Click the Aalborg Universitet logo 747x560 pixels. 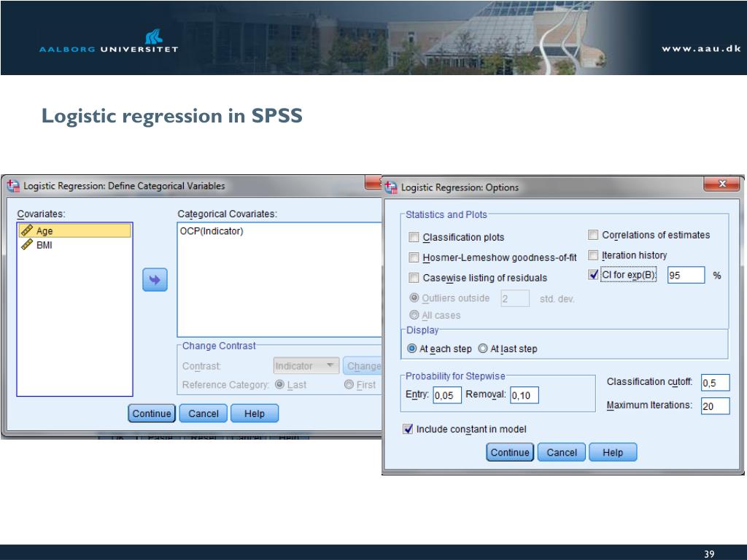[x=109, y=42]
